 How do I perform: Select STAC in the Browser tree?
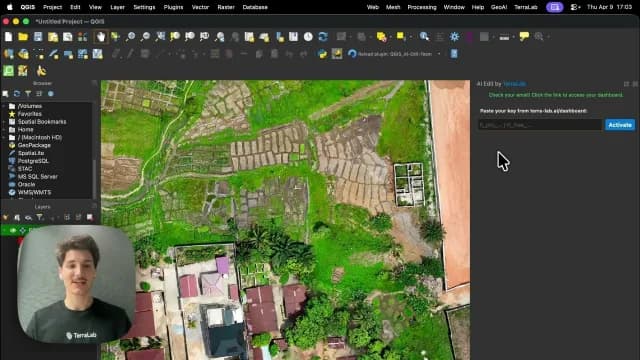(25, 169)
